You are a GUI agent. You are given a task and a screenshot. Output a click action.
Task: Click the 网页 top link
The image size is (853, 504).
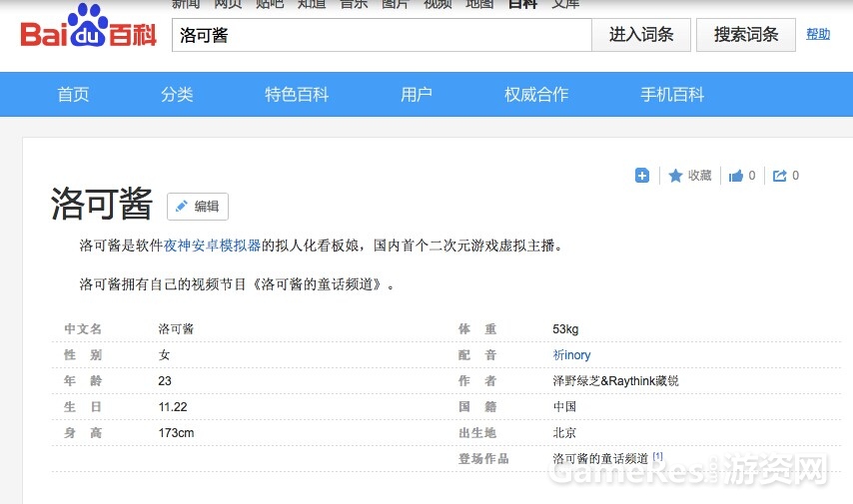click(x=228, y=4)
